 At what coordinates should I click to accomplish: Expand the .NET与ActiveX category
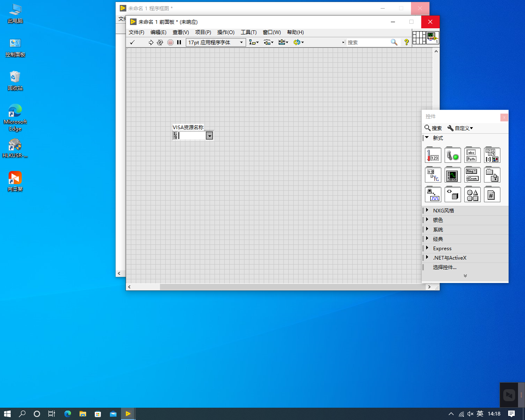click(x=427, y=258)
